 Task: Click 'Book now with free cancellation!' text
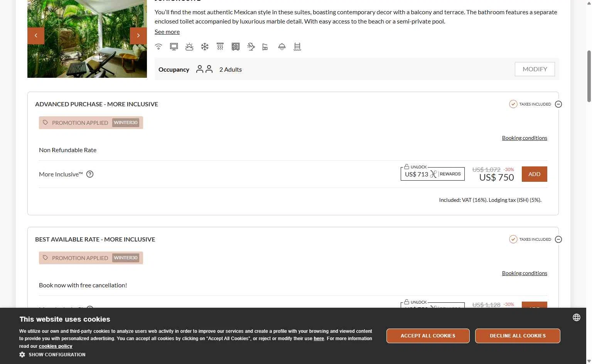(83, 285)
